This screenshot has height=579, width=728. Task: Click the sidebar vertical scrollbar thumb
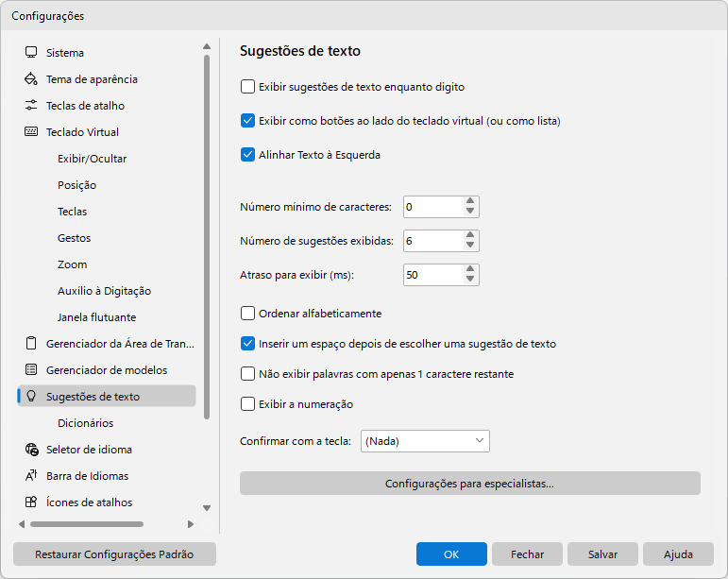pos(207,237)
